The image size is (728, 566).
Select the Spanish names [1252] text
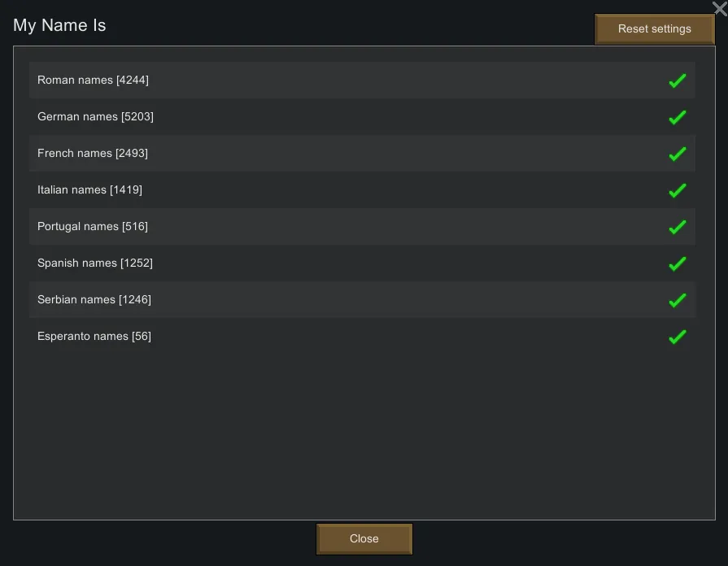(x=95, y=263)
